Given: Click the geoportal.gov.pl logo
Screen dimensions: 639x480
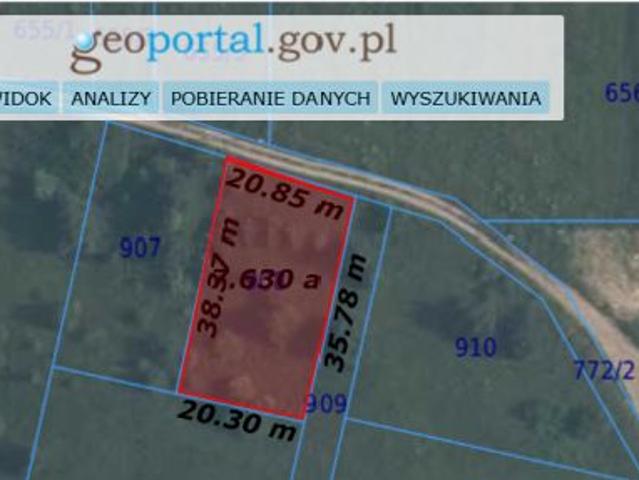Looking at the screenshot, I should 233,47.
